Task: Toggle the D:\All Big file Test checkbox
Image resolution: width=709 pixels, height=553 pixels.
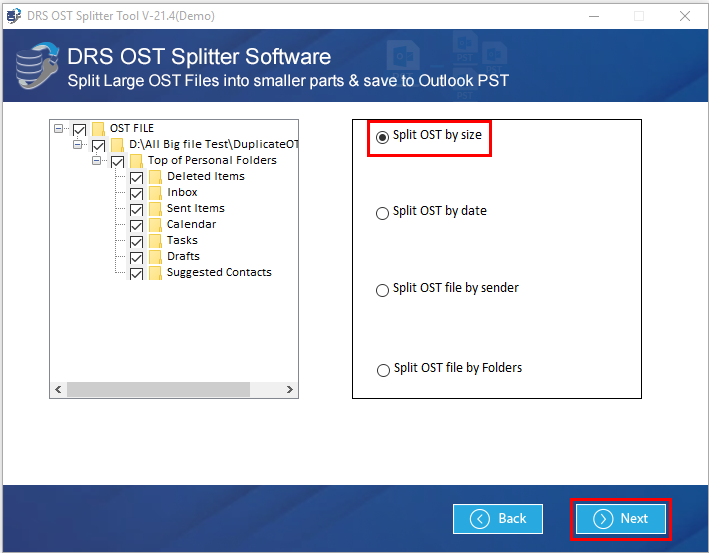Action: point(98,146)
